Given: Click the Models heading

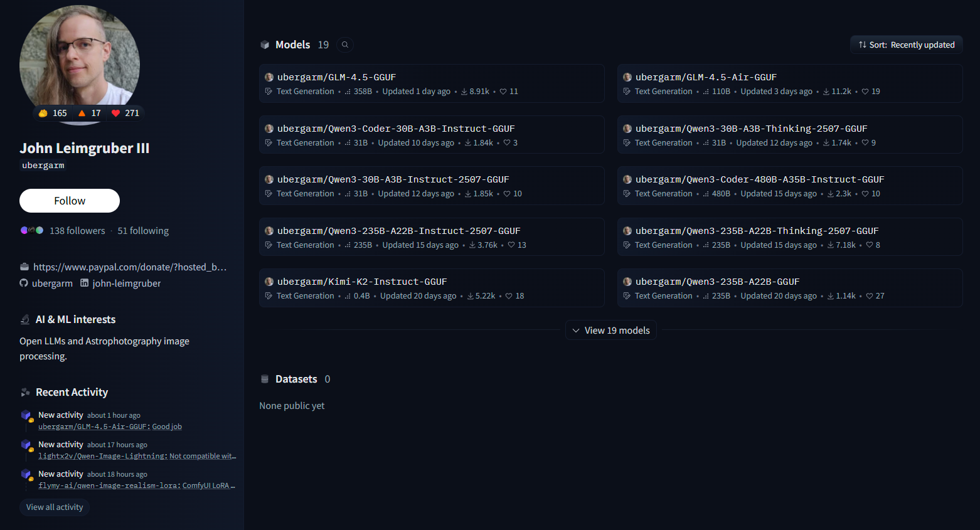Looking at the screenshot, I should (x=293, y=45).
